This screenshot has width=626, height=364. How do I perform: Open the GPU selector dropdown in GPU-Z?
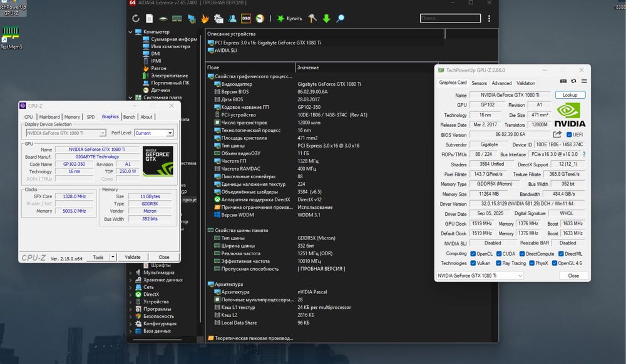click(480, 275)
